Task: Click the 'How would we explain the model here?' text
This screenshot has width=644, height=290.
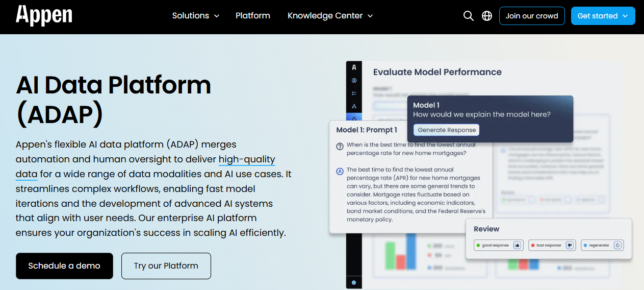Action: pyautogui.click(x=482, y=114)
